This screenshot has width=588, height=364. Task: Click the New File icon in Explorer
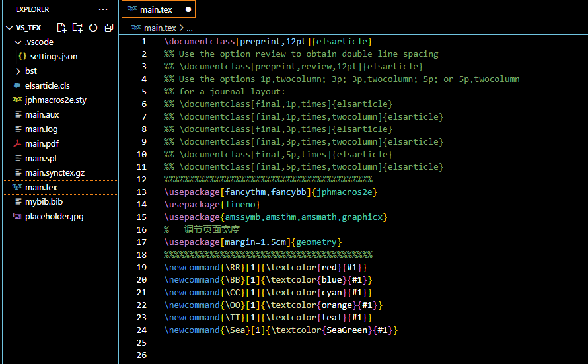point(61,28)
